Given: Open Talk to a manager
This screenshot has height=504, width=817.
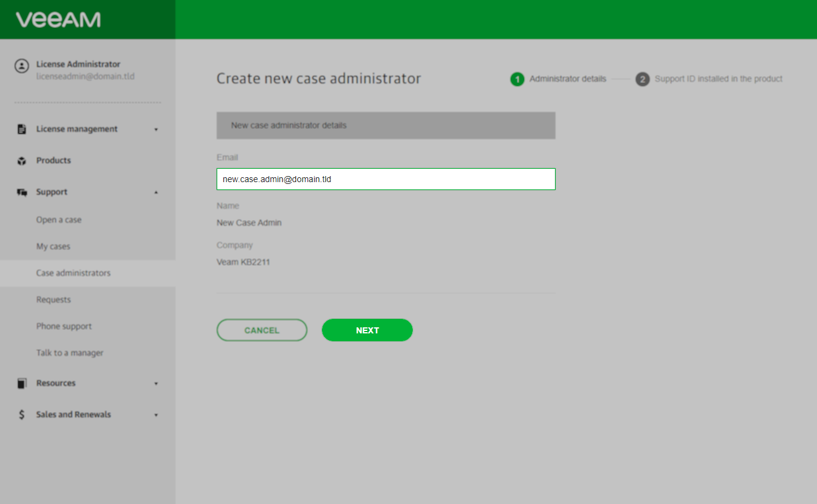Looking at the screenshot, I should pyautogui.click(x=70, y=353).
